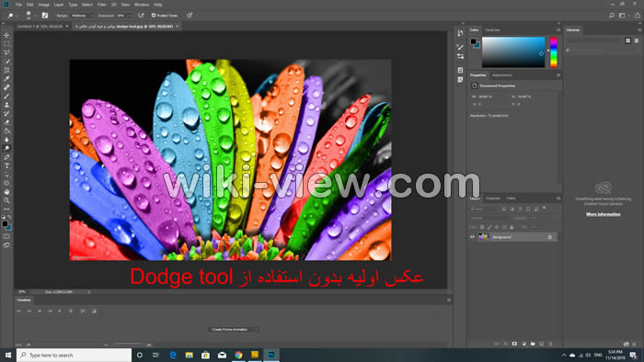
Task: Open the More information link
Action: 603,214
